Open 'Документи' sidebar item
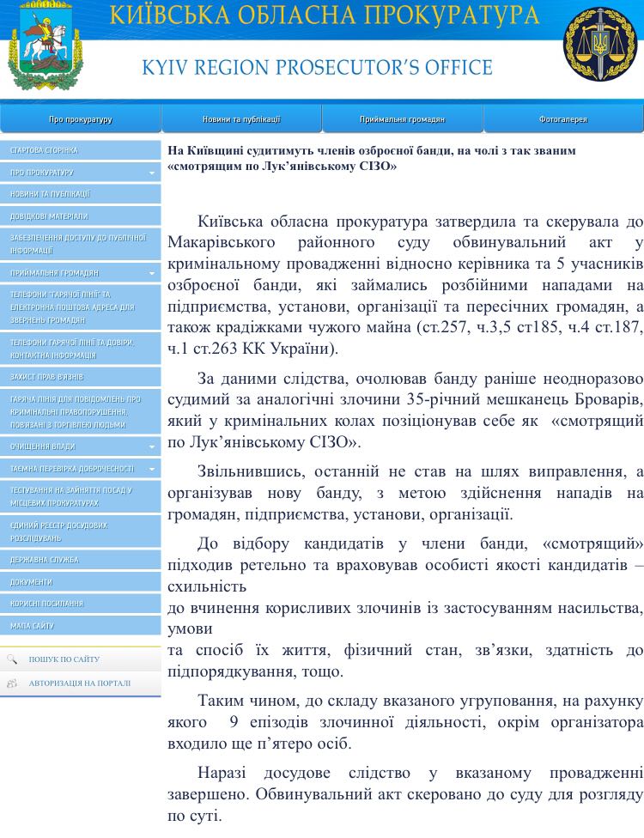 pos(32,582)
